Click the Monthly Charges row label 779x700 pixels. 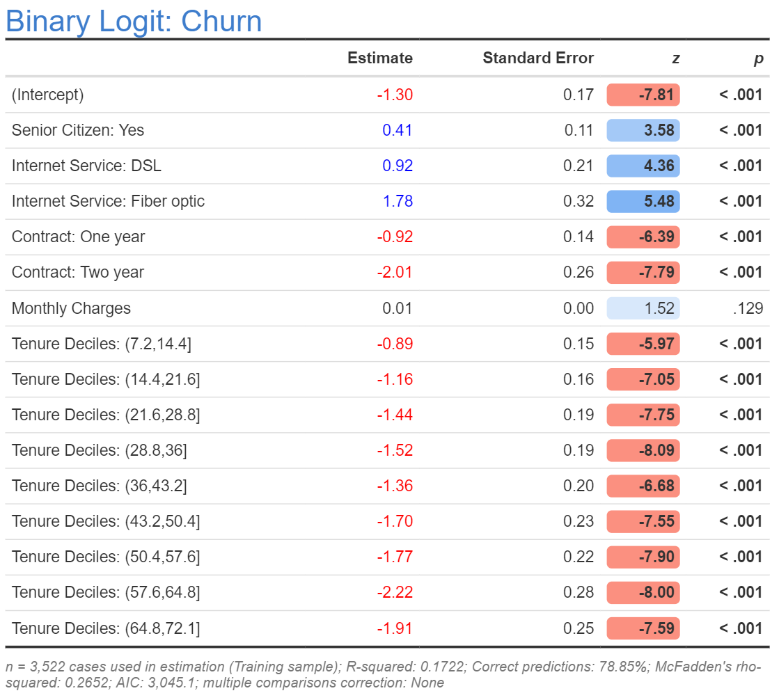coord(71,308)
